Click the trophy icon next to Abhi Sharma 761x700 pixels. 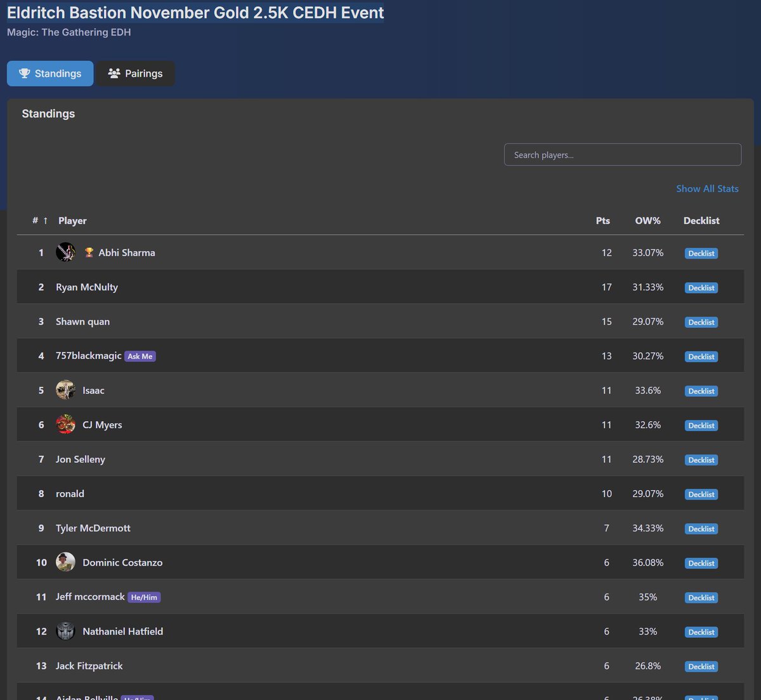click(x=89, y=252)
